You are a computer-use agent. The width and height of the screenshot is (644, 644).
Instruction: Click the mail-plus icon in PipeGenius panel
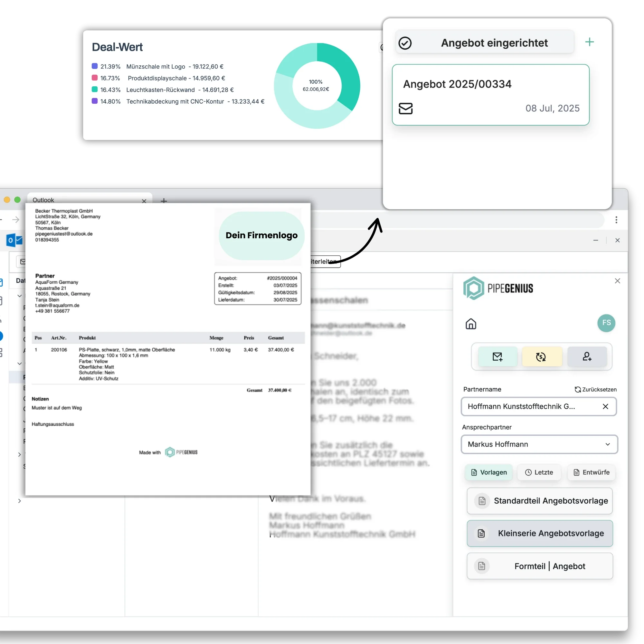(x=497, y=357)
